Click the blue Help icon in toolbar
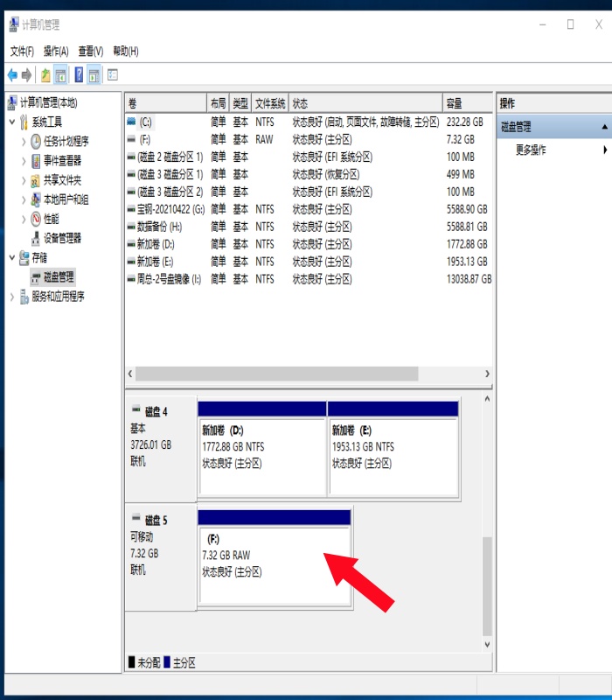 point(79,75)
